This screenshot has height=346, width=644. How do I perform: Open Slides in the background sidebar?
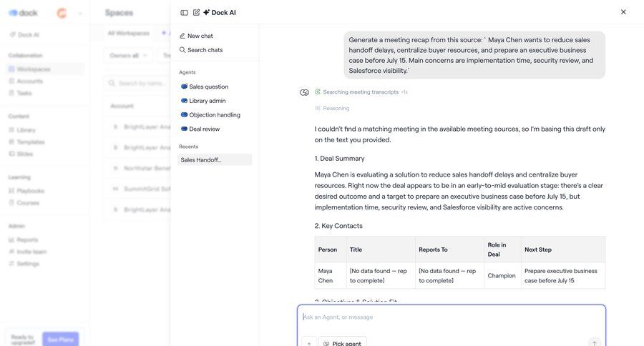21,154
